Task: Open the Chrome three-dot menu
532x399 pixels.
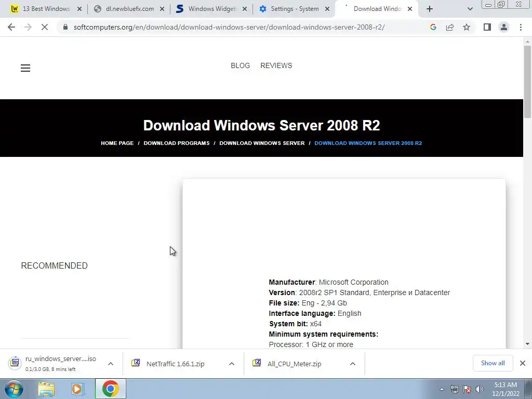Action: (x=521, y=27)
